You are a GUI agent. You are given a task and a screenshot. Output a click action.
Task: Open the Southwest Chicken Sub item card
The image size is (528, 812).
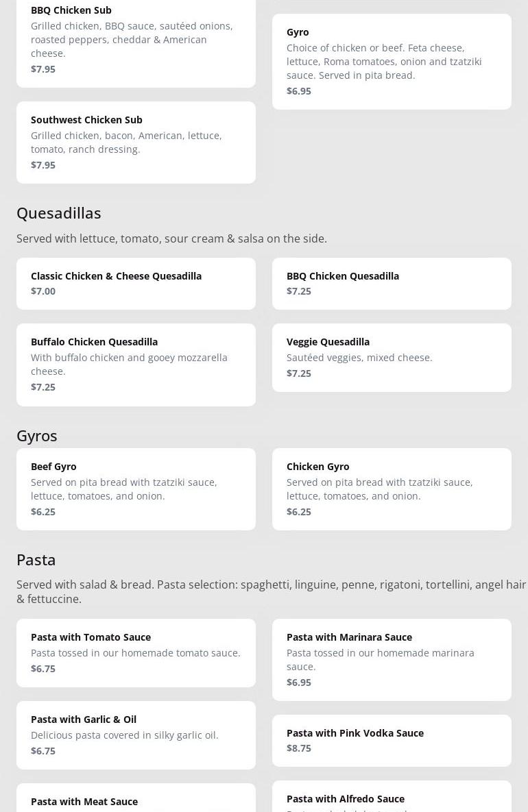click(136, 142)
